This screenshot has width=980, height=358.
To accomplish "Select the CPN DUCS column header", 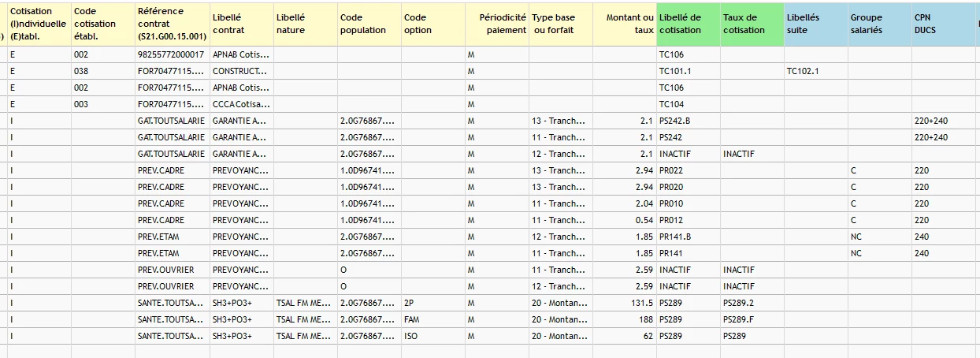I will click(x=941, y=24).
